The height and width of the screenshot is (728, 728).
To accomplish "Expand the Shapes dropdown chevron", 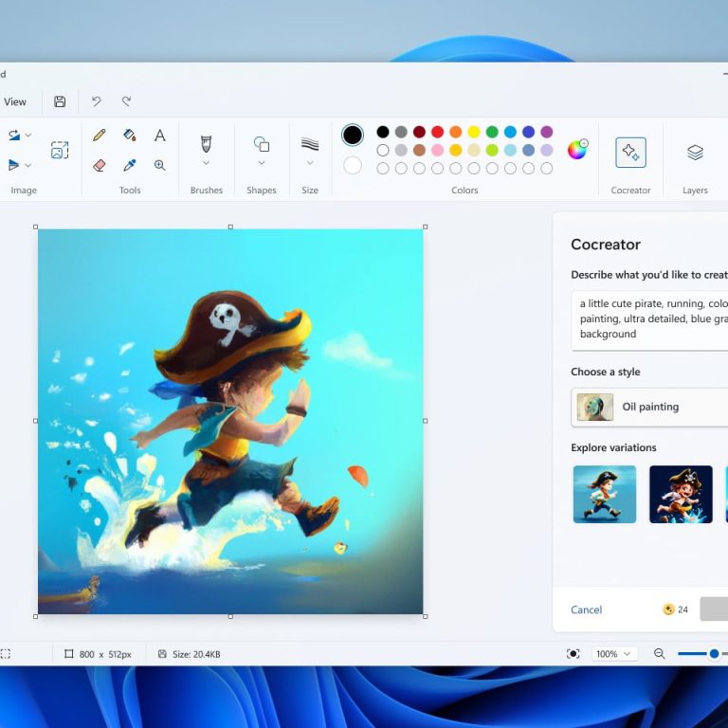I will (262, 163).
